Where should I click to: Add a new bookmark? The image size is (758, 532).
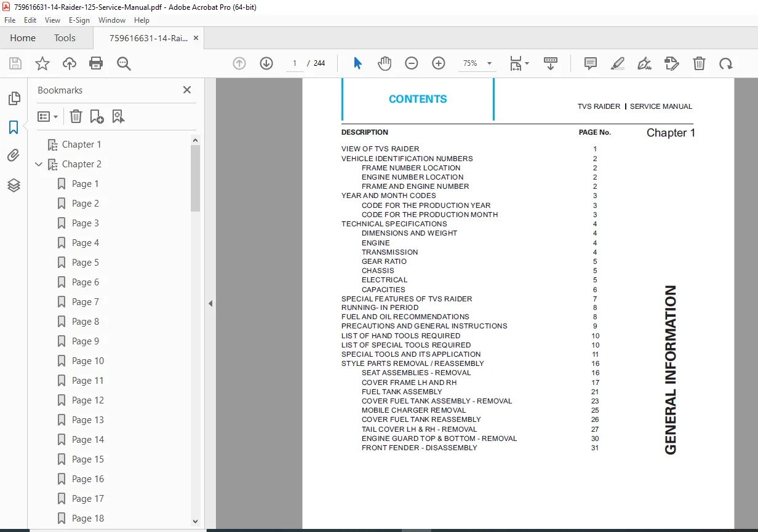(x=97, y=116)
